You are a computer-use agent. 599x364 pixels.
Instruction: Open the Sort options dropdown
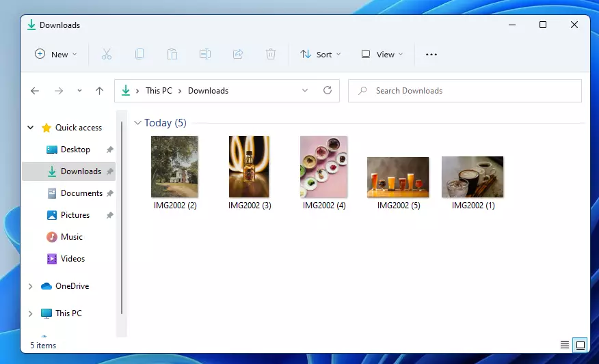pyautogui.click(x=320, y=54)
